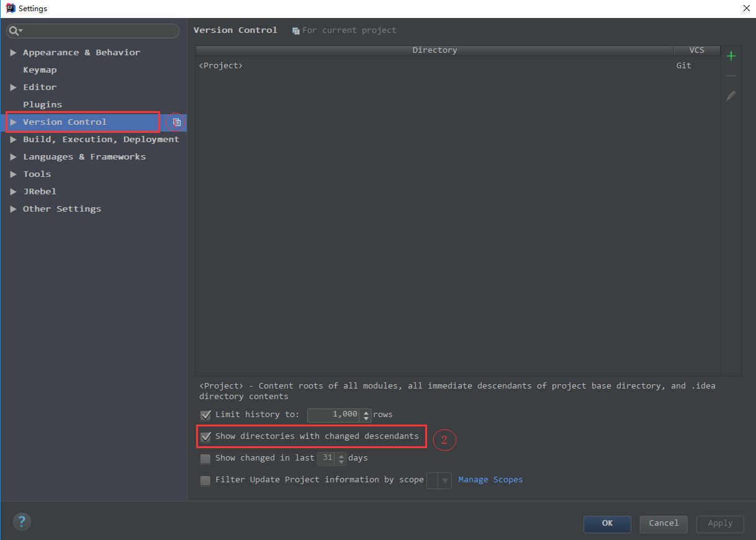Uncheck 'Limit history to' option
The height and width of the screenshot is (540, 756).
205,415
